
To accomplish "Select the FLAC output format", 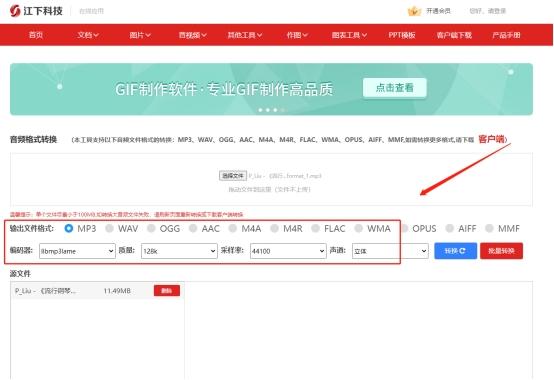I will 315,228.
